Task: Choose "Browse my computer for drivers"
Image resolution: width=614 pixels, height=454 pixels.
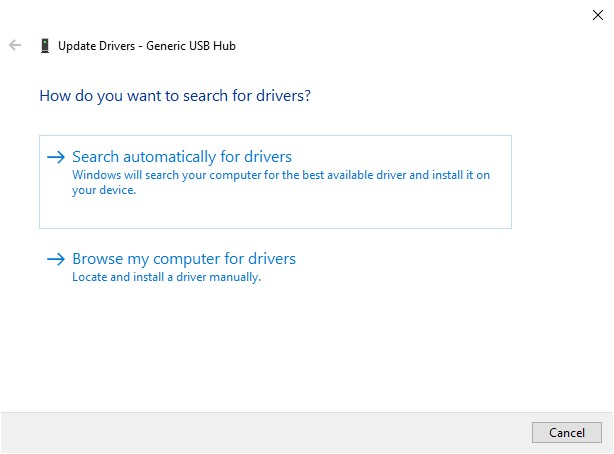Action: (x=184, y=259)
